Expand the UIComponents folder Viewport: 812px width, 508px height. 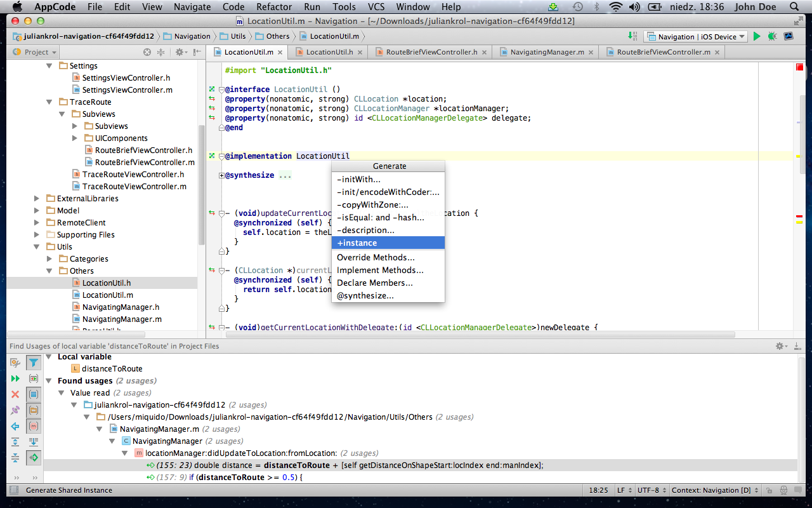(x=75, y=138)
